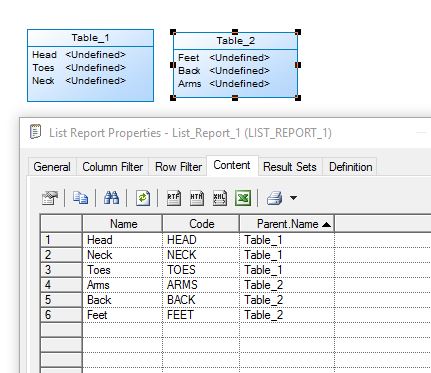Click the top-left corner cell of grid
Screen dimensions: 431x373
pyautogui.click(x=61, y=224)
